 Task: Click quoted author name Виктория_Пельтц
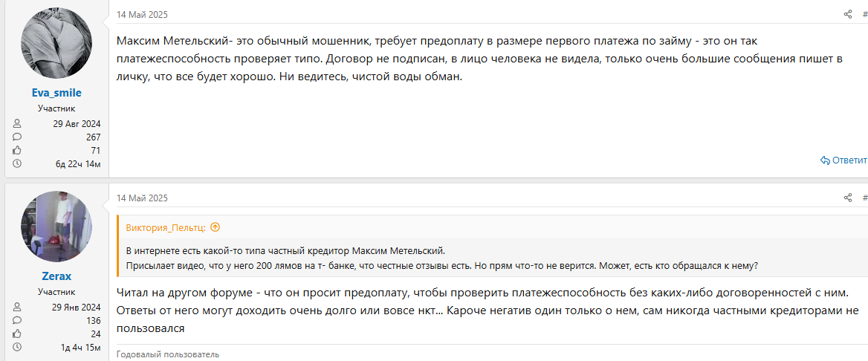pyautogui.click(x=166, y=227)
